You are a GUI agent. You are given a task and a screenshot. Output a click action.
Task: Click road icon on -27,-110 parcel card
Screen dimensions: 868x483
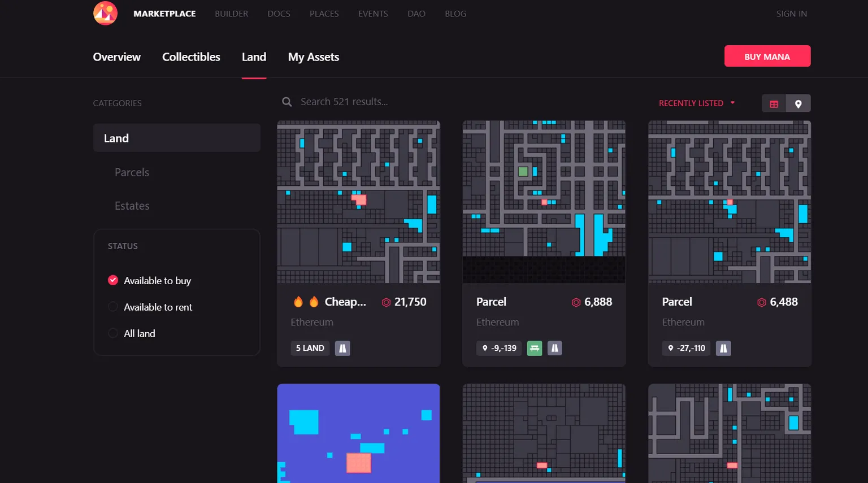pyautogui.click(x=723, y=349)
